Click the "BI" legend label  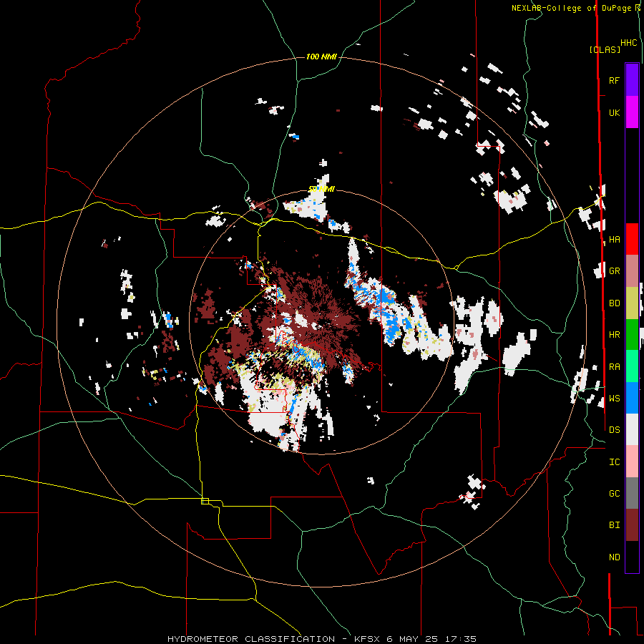pos(614,525)
